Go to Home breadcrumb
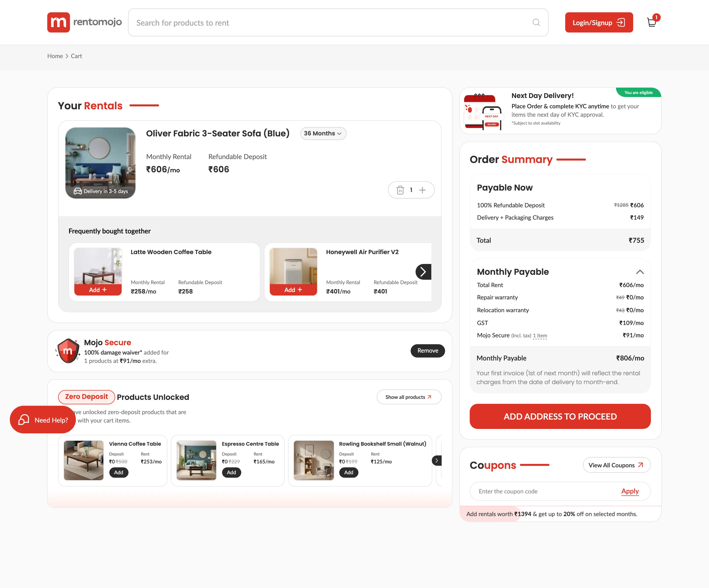This screenshot has height=588, width=709. (x=55, y=56)
